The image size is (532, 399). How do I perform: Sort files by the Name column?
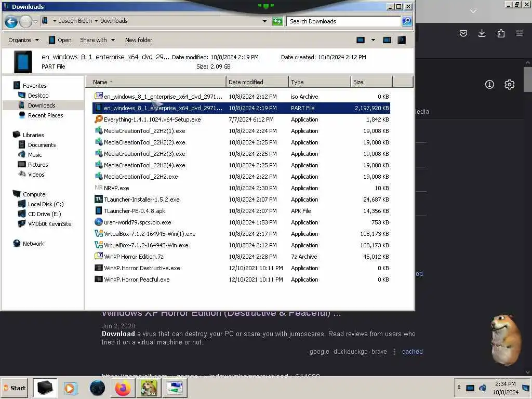click(156, 82)
